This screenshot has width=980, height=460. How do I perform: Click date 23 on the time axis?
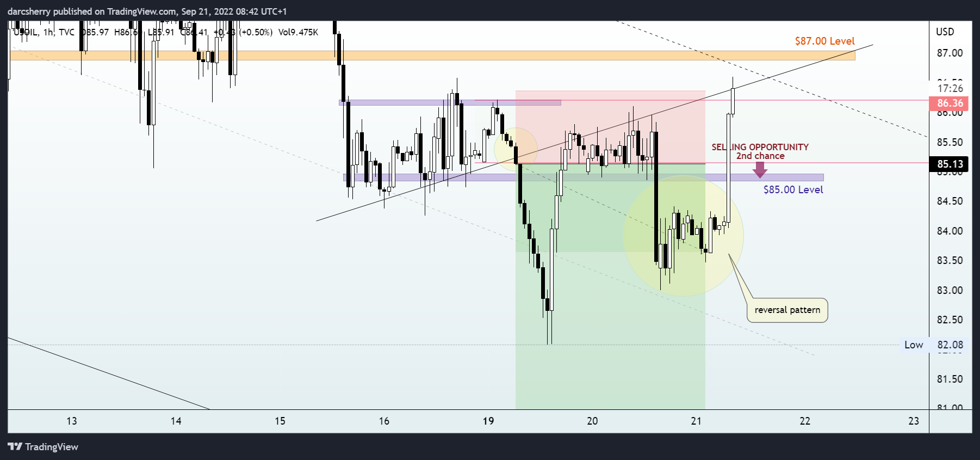coord(914,421)
